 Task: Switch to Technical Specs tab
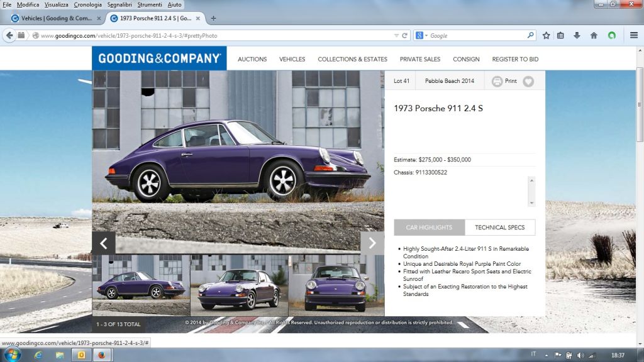tap(500, 228)
